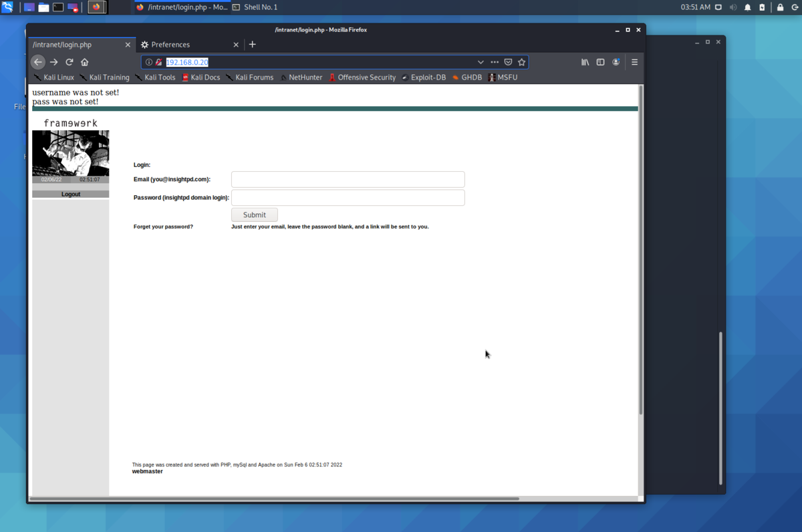Bookmark this page with the star
Viewport: 802px width, 532px height.
(x=522, y=62)
